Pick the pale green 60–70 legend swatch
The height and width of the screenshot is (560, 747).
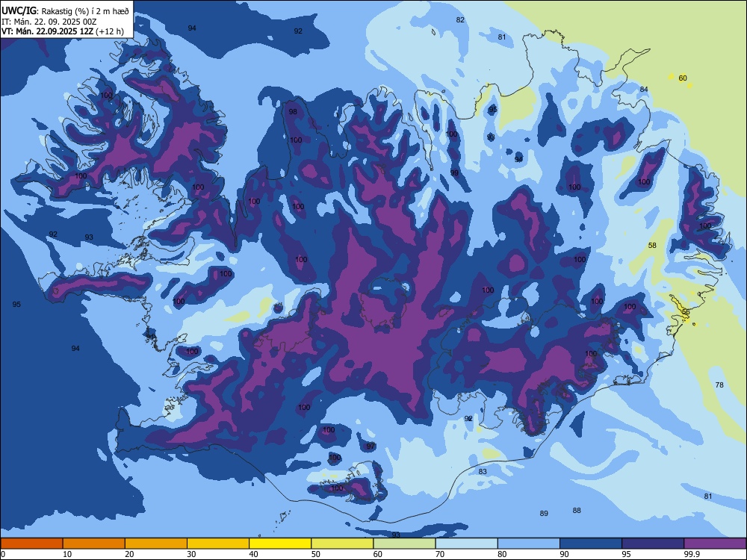point(404,544)
